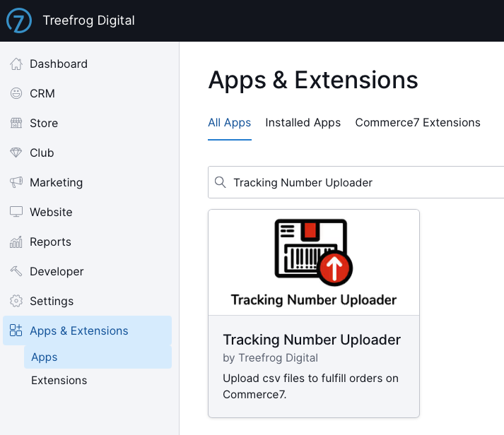Switch to the Installed Apps tab
This screenshot has width=504, height=435.
303,123
